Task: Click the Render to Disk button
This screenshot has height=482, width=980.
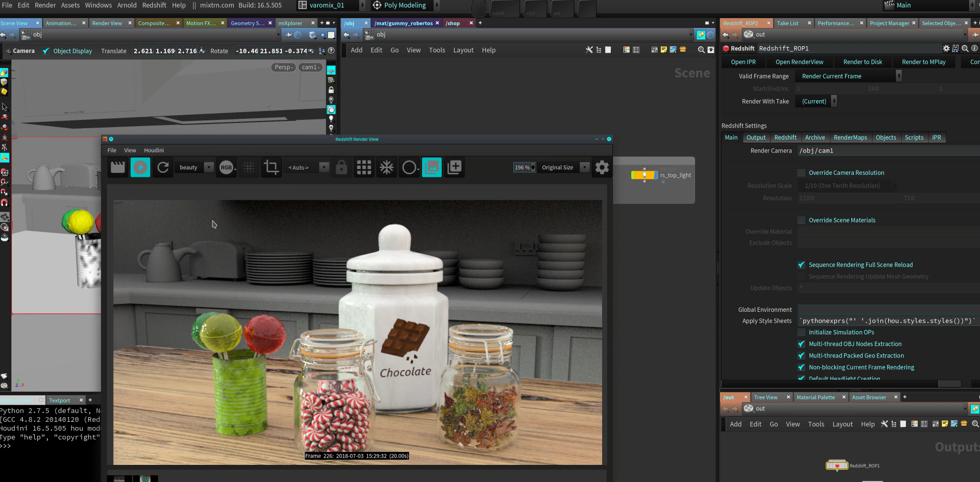Action: 862,62
